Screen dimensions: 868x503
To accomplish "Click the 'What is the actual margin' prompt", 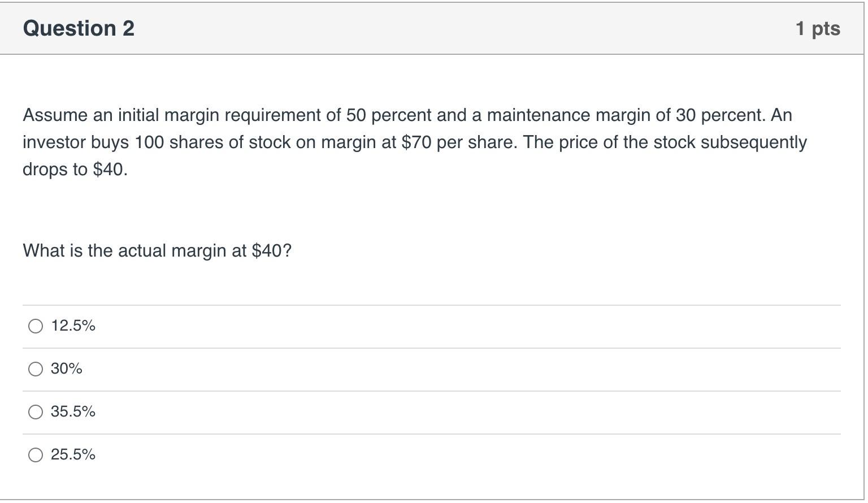I will coord(157,250).
